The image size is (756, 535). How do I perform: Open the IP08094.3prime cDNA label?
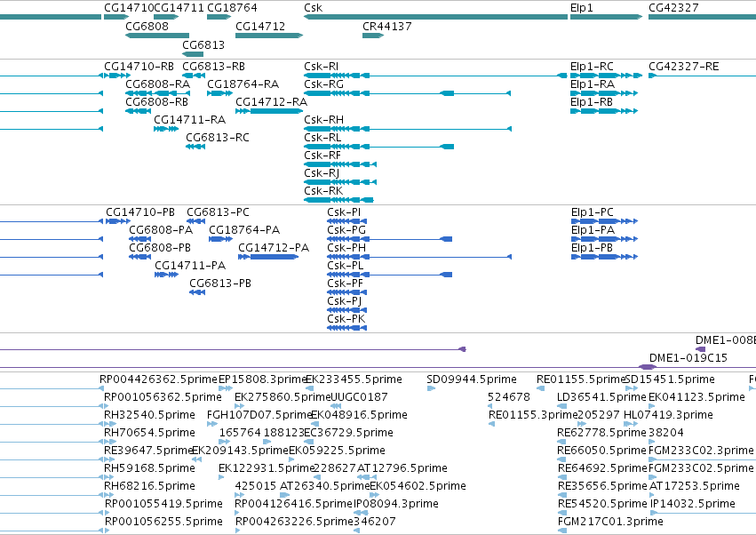[x=396, y=504]
